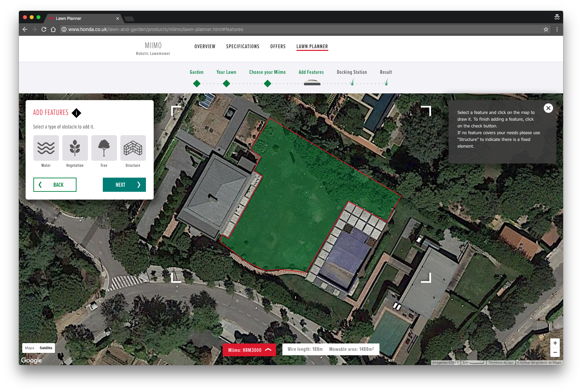Click the browser forward arrow
The width and height of the screenshot is (582, 392).
[34, 29]
